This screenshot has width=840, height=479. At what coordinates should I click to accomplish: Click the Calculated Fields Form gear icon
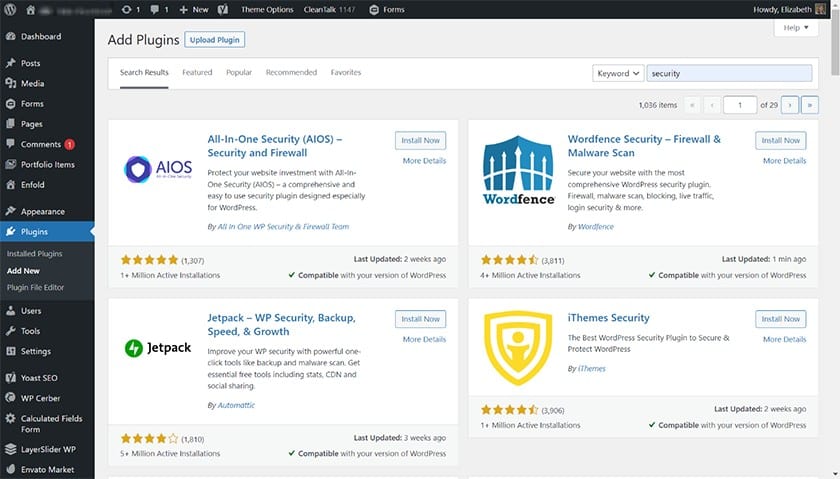pos(10,418)
